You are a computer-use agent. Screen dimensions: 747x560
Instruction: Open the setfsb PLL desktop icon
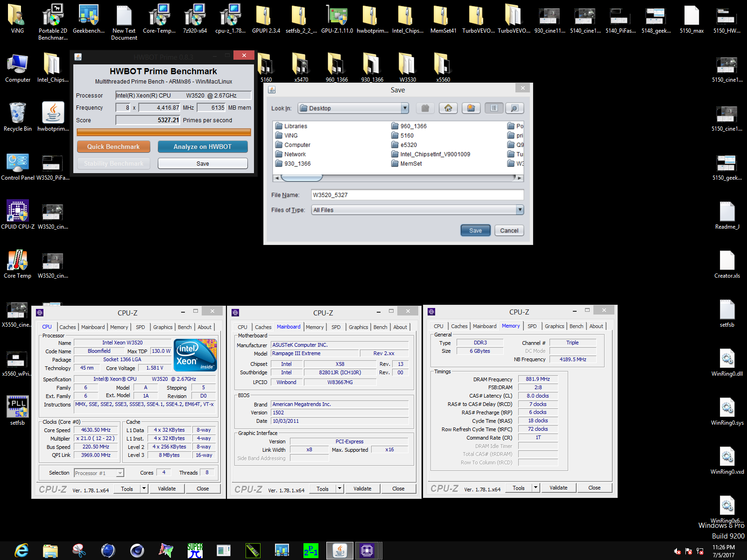coord(18,411)
